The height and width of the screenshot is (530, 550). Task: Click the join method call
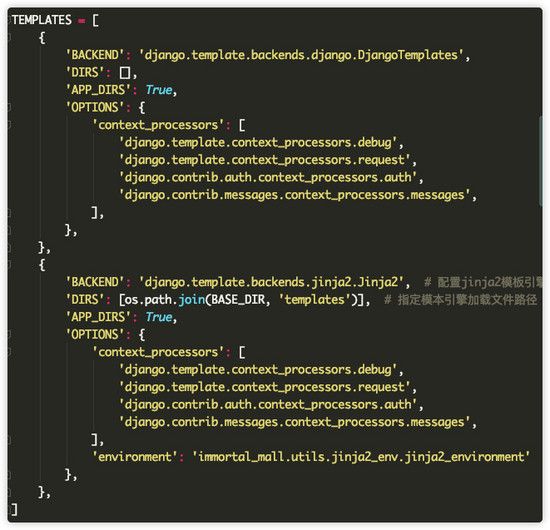click(192, 300)
